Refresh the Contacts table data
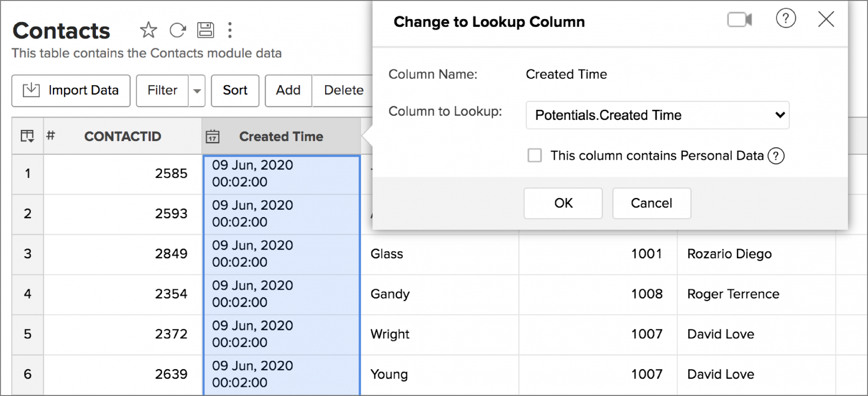The width and height of the screenshot is (868, 396). tap(177, 30)
